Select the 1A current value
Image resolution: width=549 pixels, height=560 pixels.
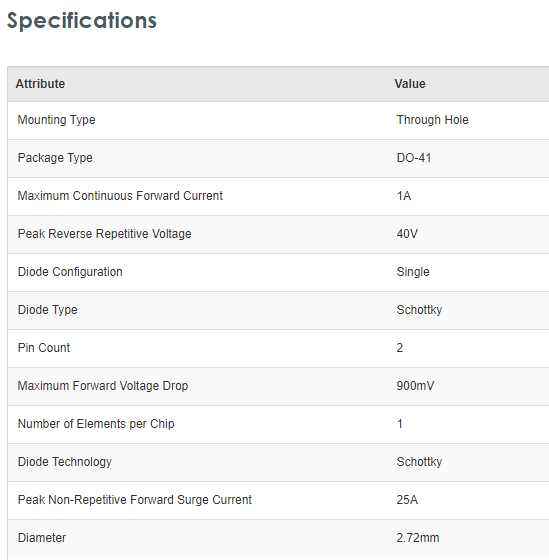click(404, 196)
